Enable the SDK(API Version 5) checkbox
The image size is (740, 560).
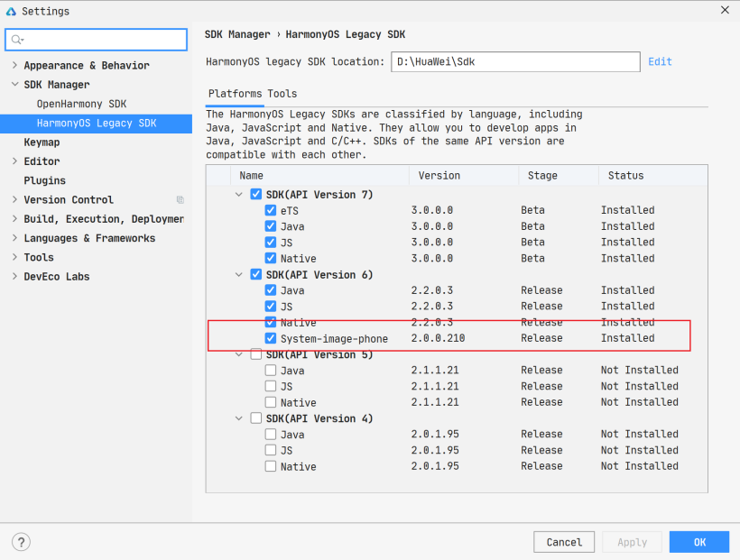click(x=255, y=354)
